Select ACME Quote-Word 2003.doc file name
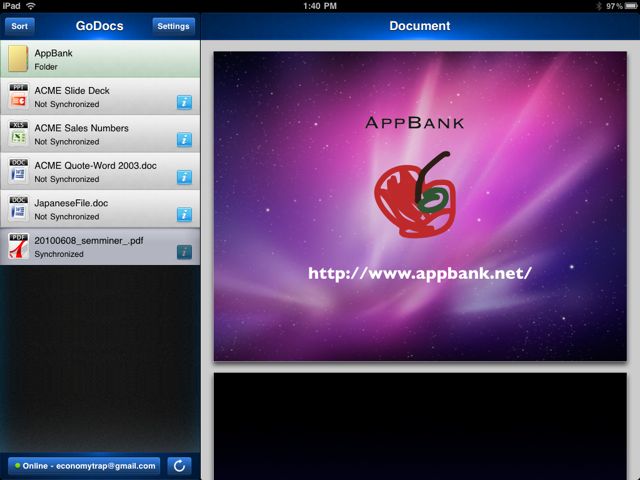This screenshot has height=480, width=640. pos(96,166)
